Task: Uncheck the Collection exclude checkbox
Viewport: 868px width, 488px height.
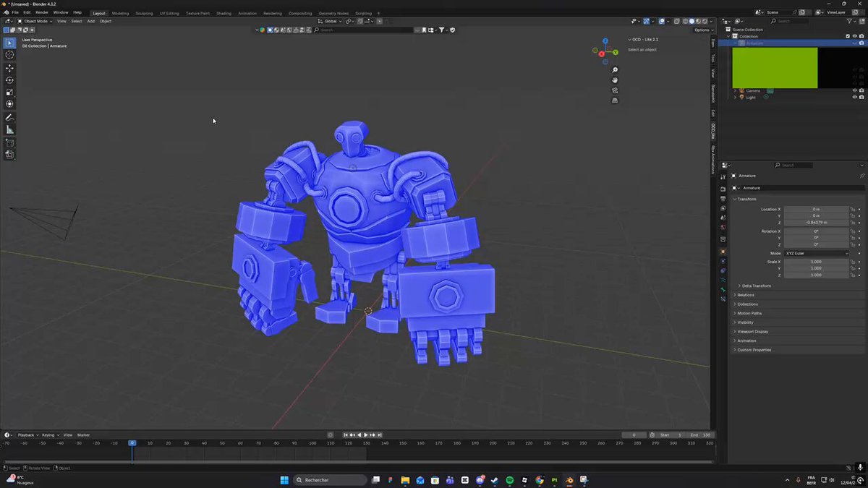Action: [x=848, y=36]
